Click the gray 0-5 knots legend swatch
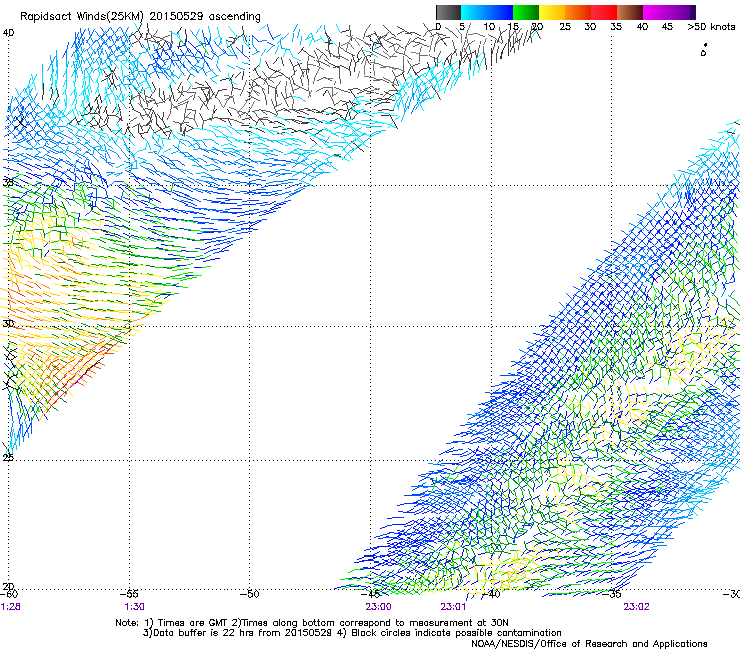740x650 pixels. coord(448,12)
